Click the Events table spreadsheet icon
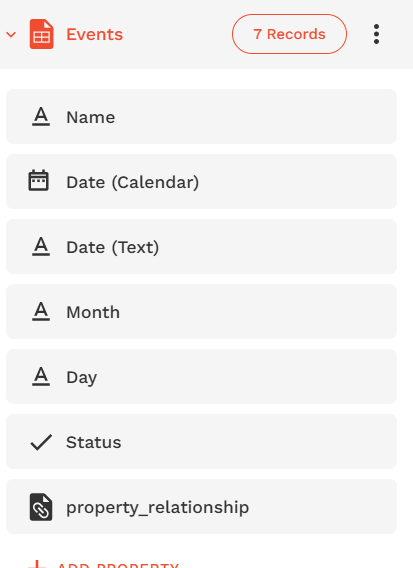The width and height of the screenshot is (413, 568). click(x=41, y=34)
